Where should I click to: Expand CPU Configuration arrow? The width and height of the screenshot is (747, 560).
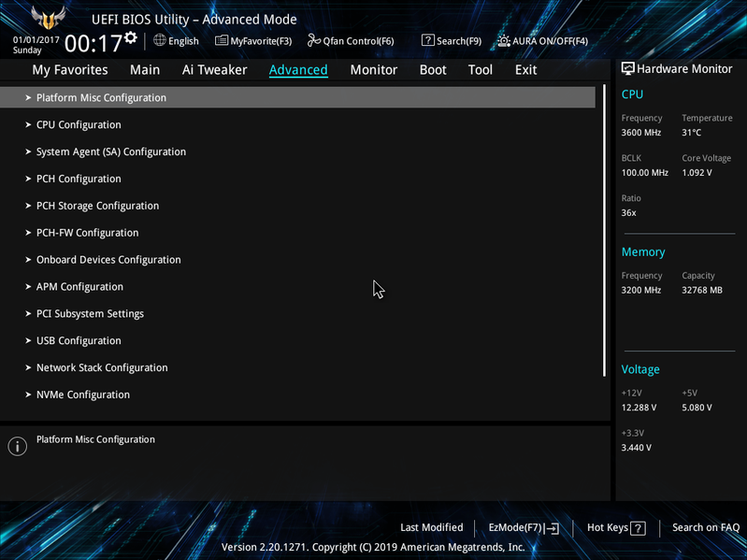click(28, 124)
